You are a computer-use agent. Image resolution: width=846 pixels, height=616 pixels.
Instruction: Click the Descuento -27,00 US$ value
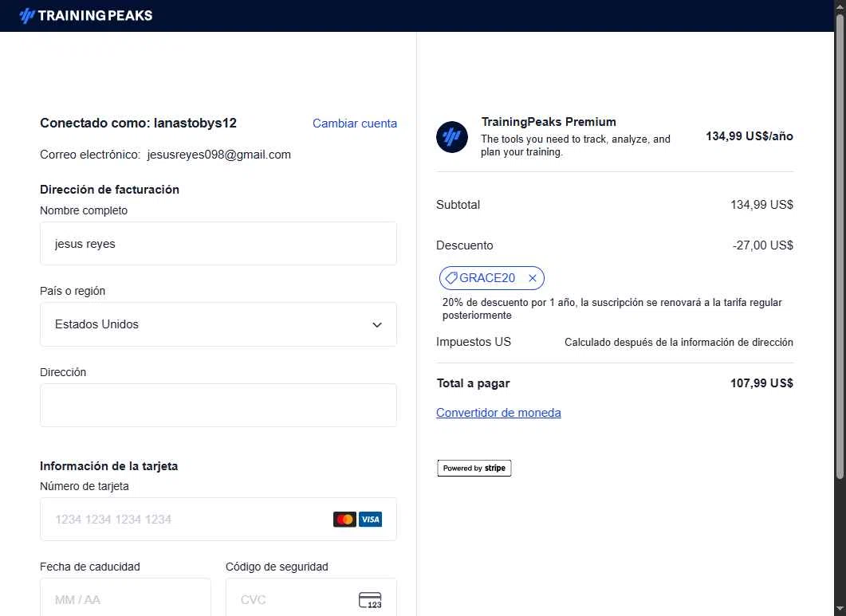[762, 245]
